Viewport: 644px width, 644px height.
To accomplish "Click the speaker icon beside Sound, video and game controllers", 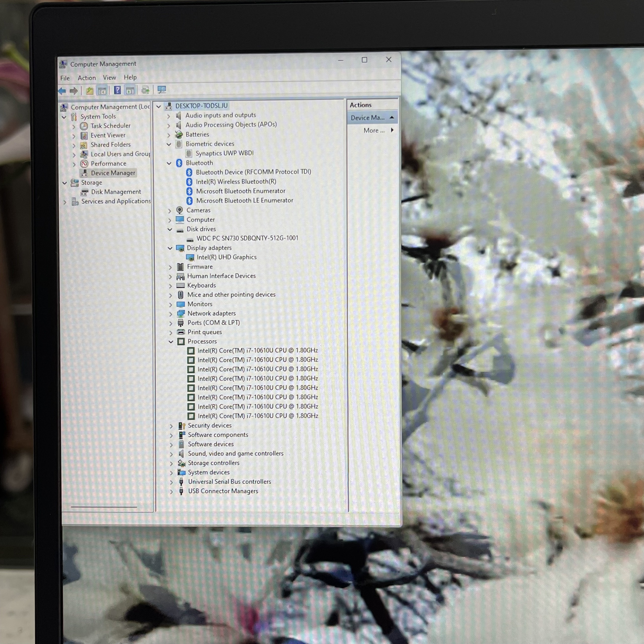I will coord(181,454).
